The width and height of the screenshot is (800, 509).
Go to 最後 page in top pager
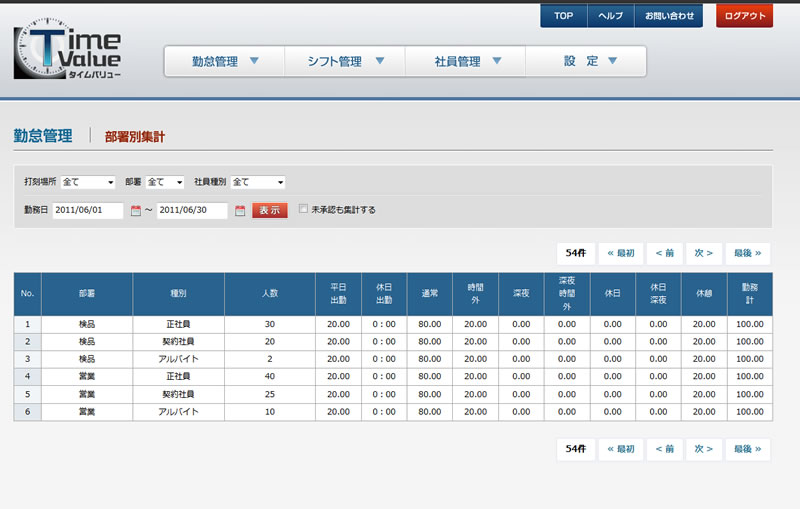click(747, 253)
